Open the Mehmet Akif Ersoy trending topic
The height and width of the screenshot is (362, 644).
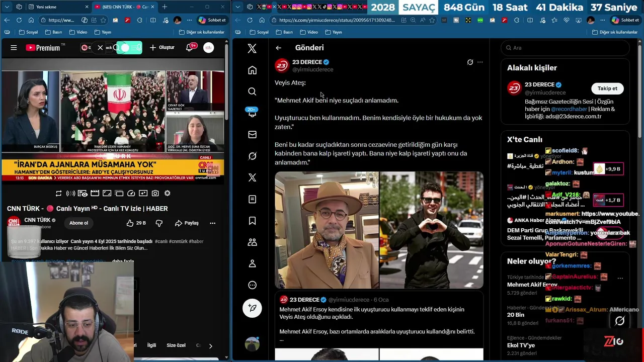[x=532, y=285]
